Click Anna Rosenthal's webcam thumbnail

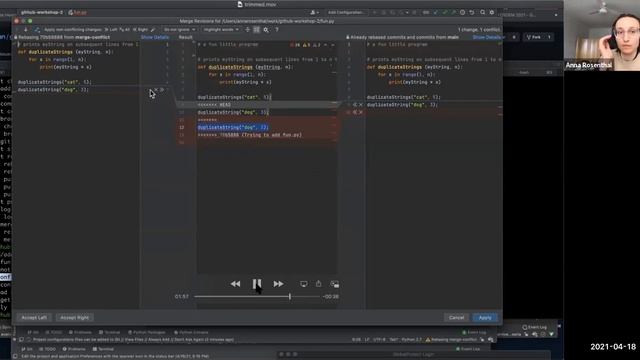coord(602,36)
